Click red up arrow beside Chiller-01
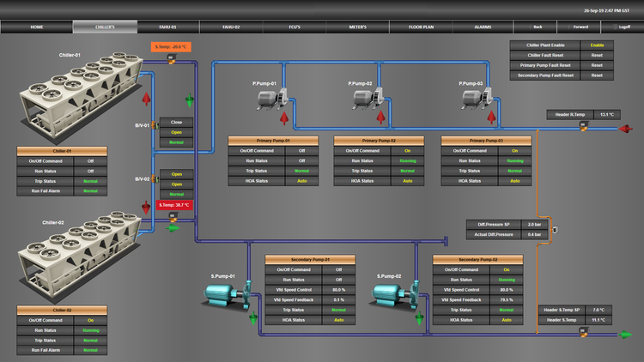 (x=146, y=99)
